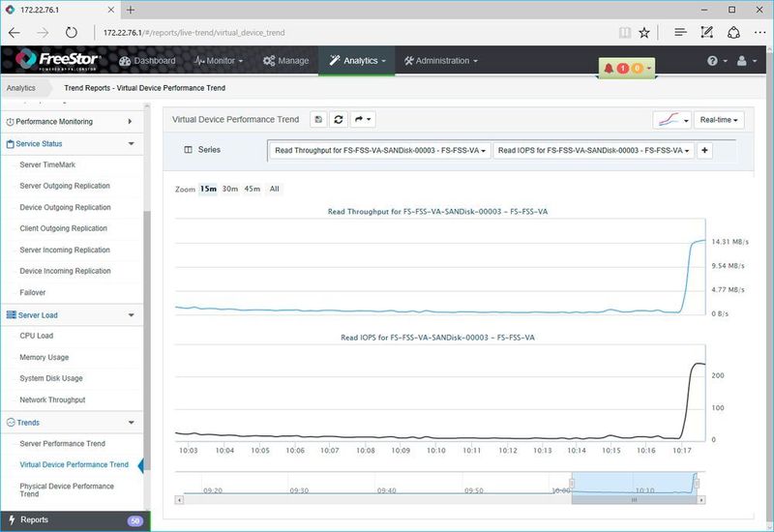Add a new series with plus button
This screenshot has width=774, height=532.
pos(704,151)
